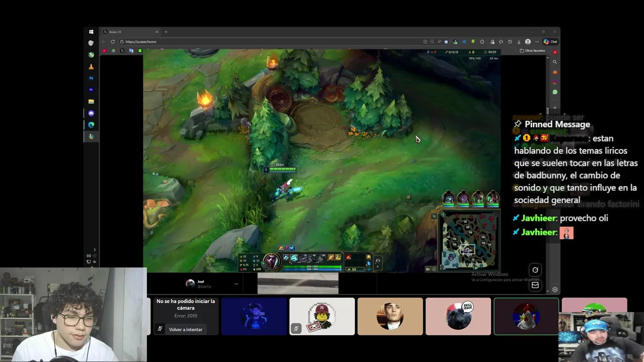Open Edge settings and more menu
This screenshot has height=362, width=644.
[x=537, y=42]
